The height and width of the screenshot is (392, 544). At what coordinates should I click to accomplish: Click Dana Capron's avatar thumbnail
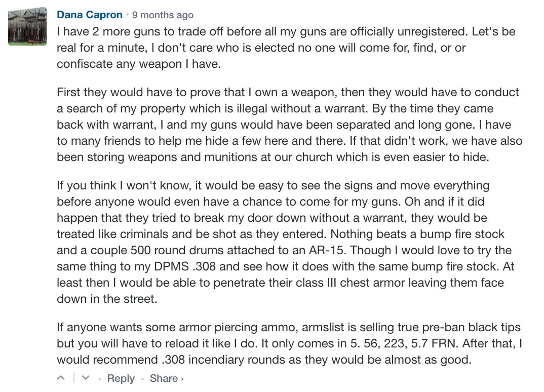coord(27,27)
